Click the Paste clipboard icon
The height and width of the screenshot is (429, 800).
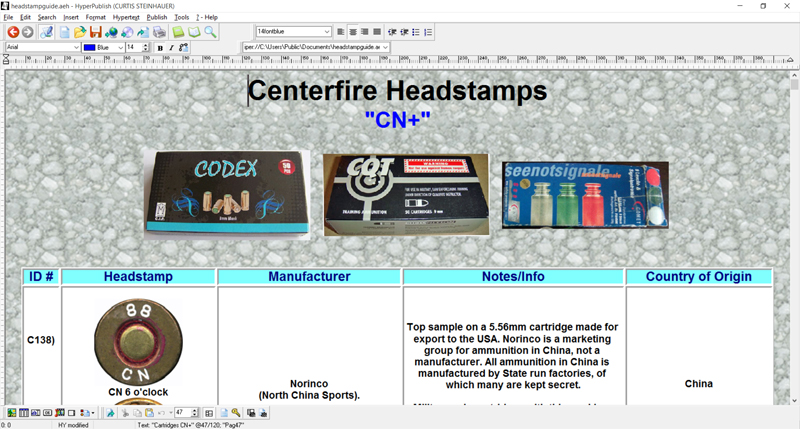(149, 413)
